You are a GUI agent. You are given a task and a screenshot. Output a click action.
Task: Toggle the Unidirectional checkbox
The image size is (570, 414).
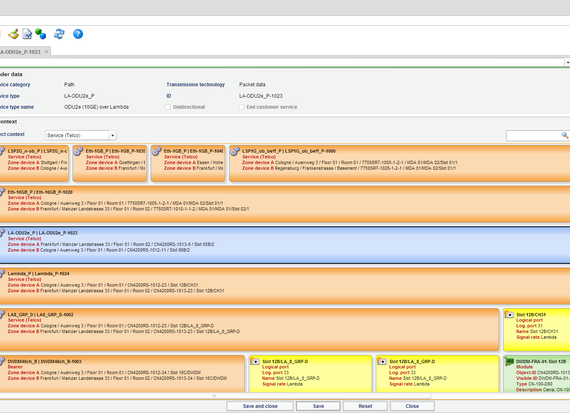pos(168,107)
